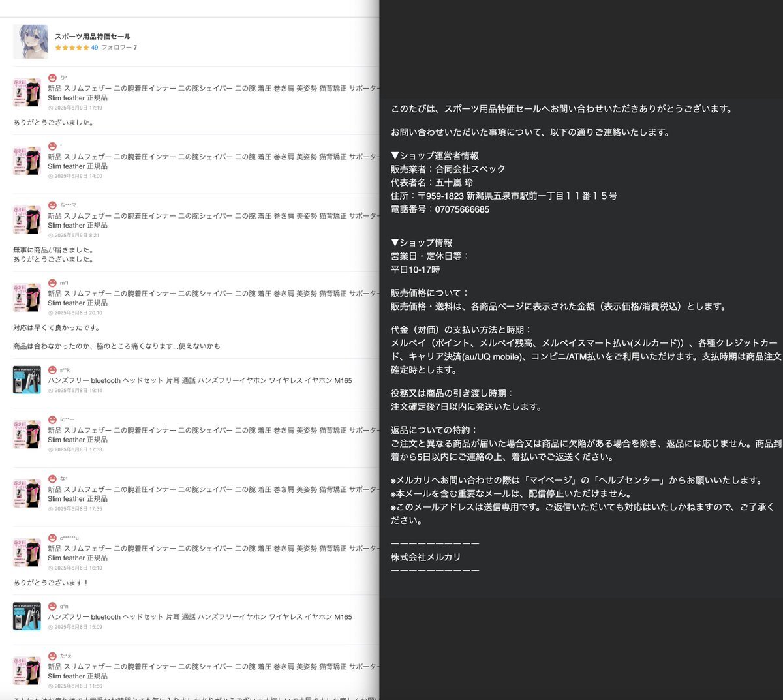
Task: Open product thumbnail in た*え's review
Action: (27, 671)
